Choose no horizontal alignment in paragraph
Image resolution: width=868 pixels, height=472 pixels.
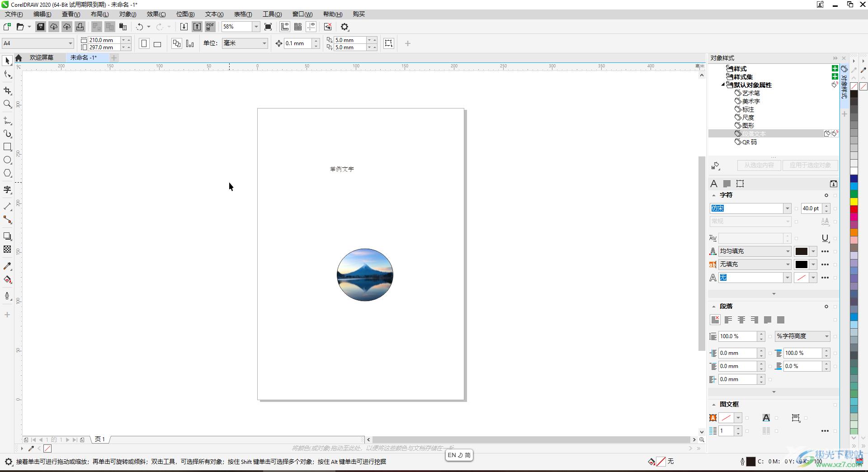pyautogui.click(x=715, y=320)
